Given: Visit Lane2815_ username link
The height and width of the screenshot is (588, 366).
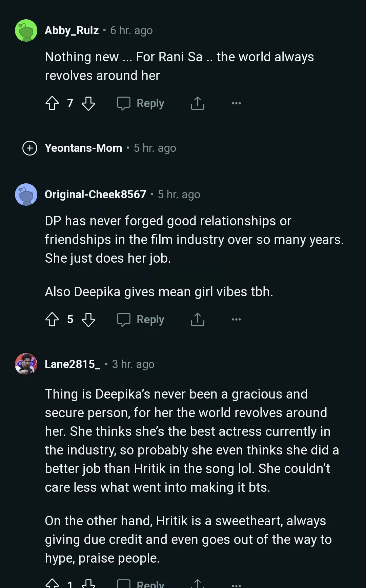Looking at the screenshot, I should (73, 364).
